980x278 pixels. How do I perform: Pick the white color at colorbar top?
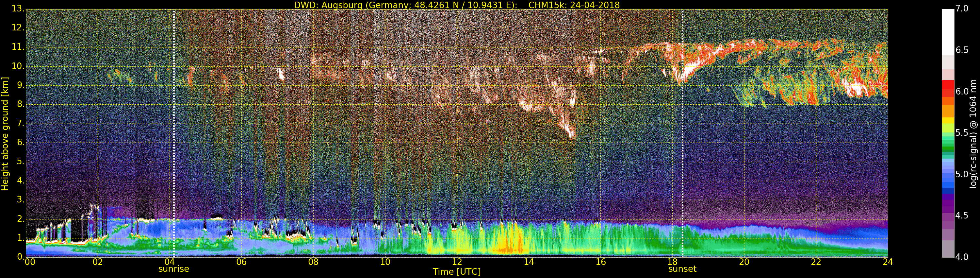tap(948, 30)
